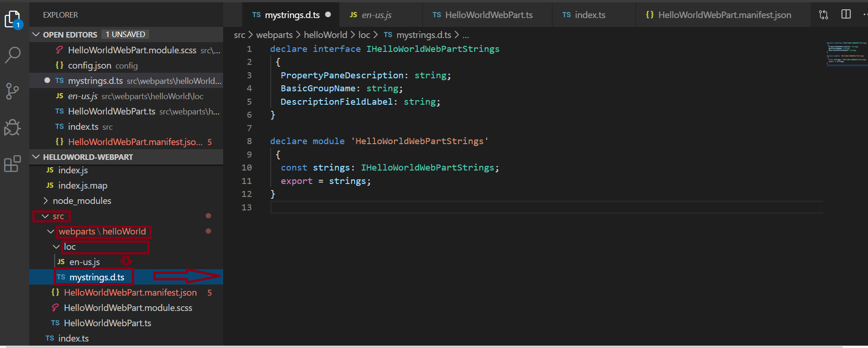
Task: Click BasicGroupName on line 4
Action: [318, 88]
